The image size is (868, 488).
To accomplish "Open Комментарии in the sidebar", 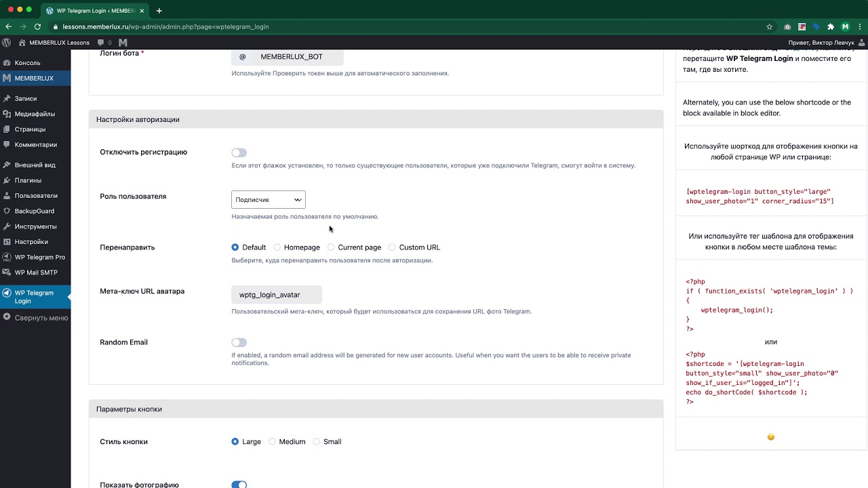I will tap(35, 144).
